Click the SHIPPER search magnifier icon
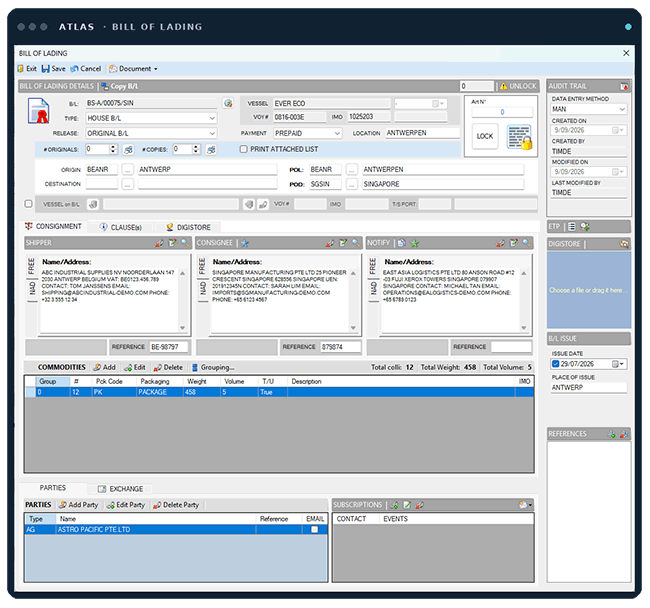 click(x=185, y=243)
